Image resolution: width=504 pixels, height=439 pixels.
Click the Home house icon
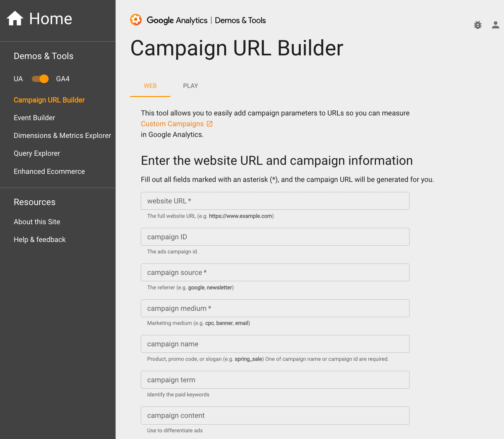[15, 18]
